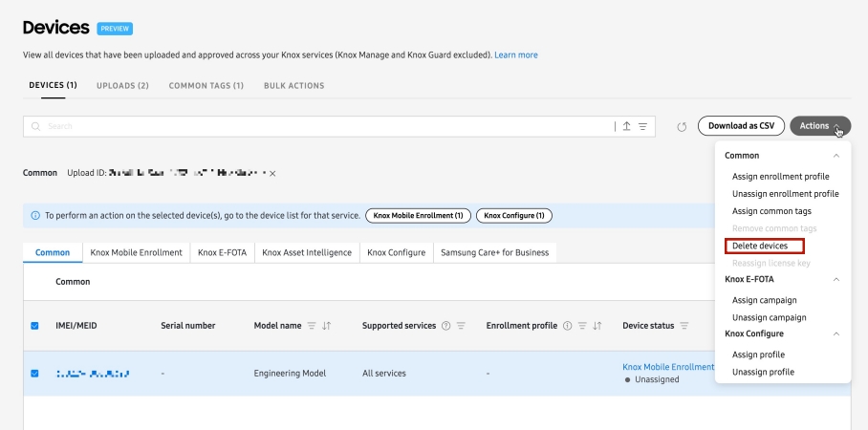
Task: Select the Knox Asset Intelligence tab
Action: (x=307, y=252)
